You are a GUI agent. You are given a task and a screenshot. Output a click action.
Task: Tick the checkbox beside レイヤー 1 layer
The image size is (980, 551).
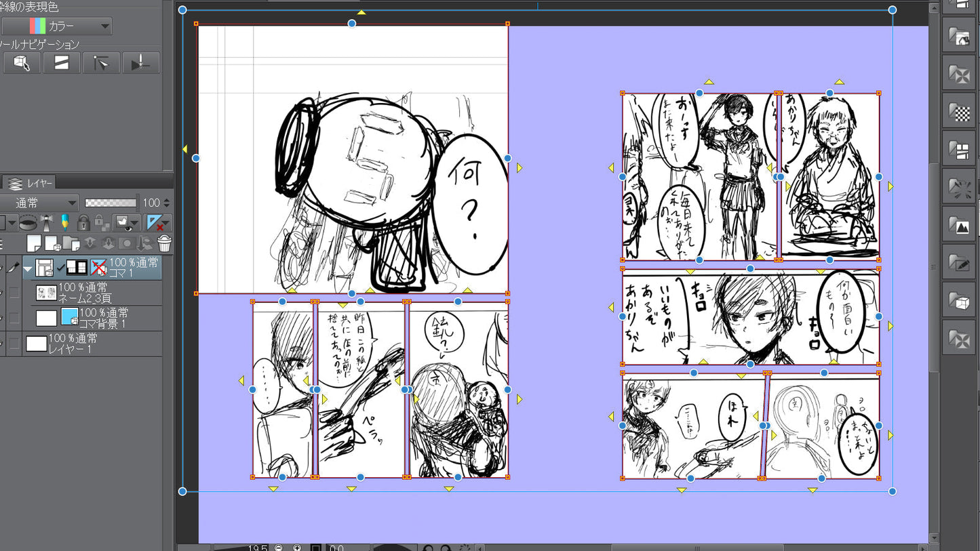(14, 344)
